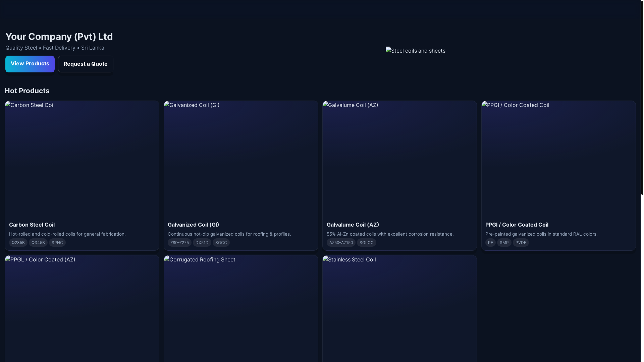Viewport: 644px width, 362px height.
Task: Select the Galvalume Coil (AZ) card title
Action: point(353,225)
